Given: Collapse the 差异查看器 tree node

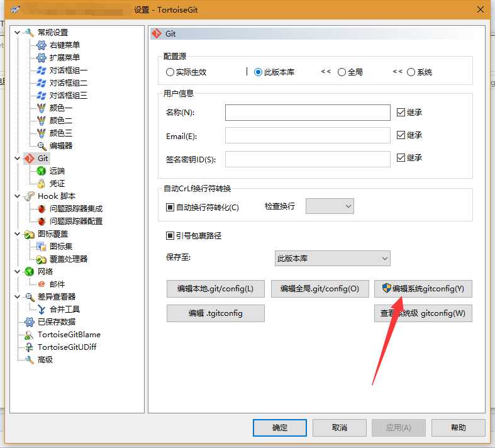Looking at the screenshot, I should click(18, 297).
